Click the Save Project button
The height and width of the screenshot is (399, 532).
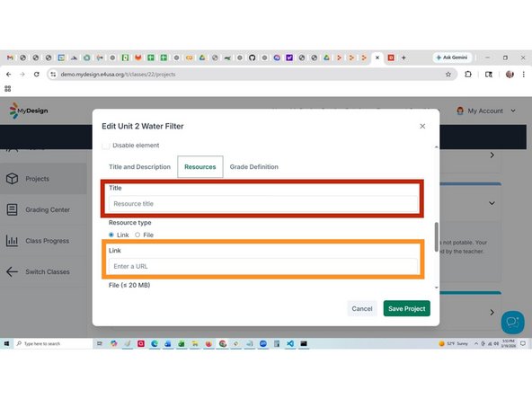pos(407,308)
